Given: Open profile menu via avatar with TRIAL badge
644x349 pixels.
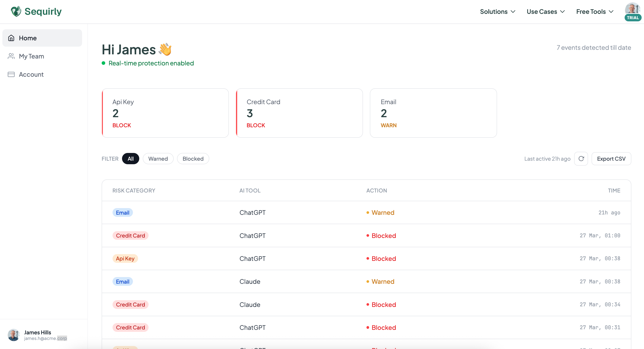Looking at the screenshot, I should [633, 11].
